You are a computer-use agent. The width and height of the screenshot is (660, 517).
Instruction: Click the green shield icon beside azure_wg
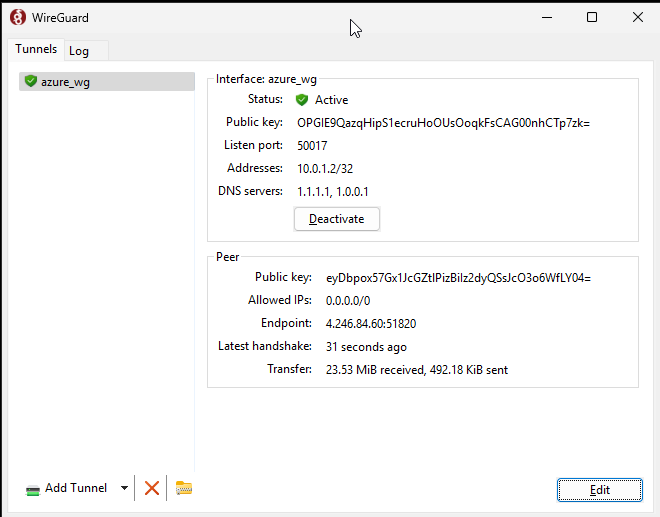pos(31,81)
